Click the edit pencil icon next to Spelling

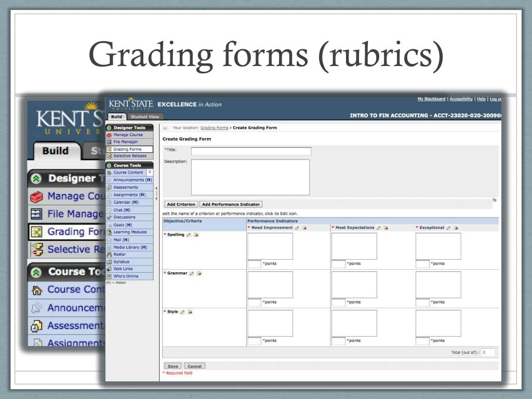(x=189, y=235)
